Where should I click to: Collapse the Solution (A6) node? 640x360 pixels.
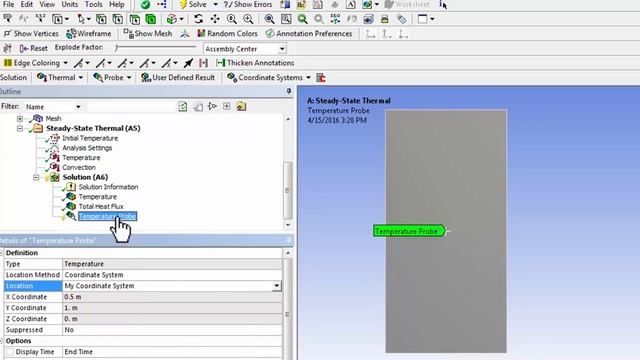[x=36, y=177]
